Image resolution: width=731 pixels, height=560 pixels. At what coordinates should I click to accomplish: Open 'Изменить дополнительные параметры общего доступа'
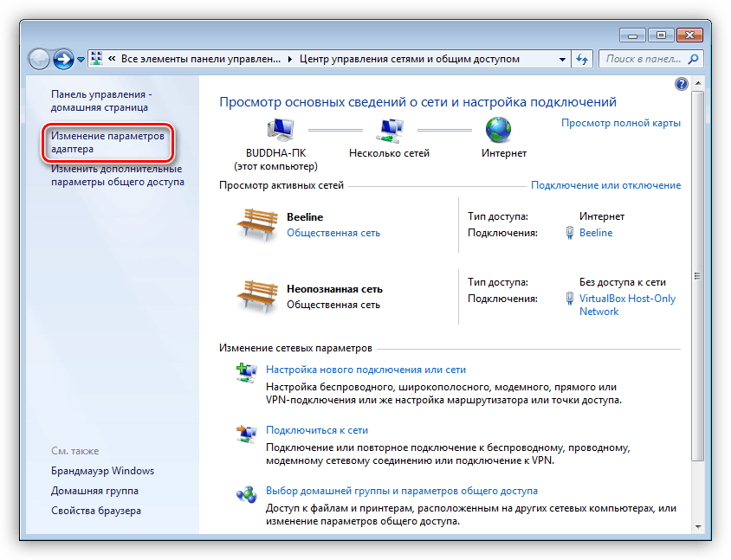point(118,175)
